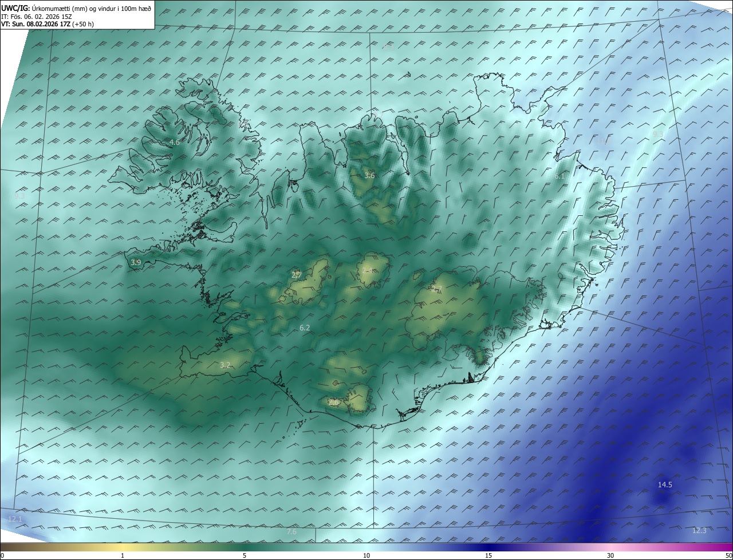
Task: Click the "30" tick on the colour scale
Action: [610, 555]
